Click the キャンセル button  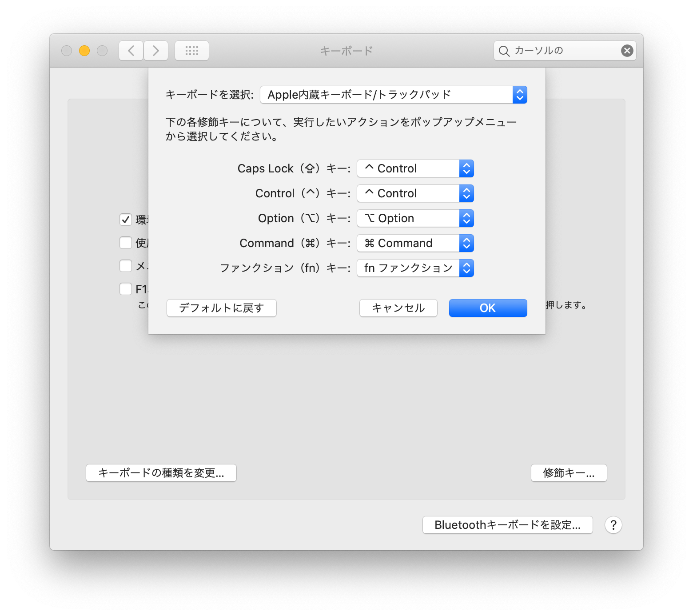[398, 308]
